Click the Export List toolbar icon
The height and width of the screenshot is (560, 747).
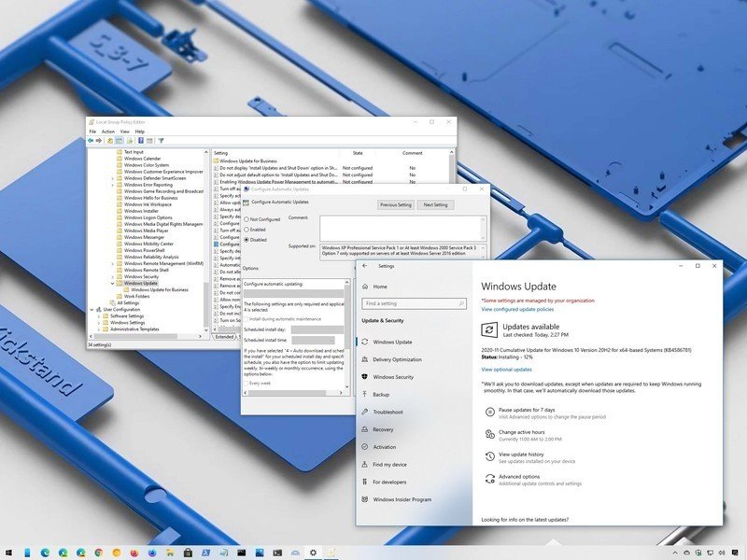tap(129, 141)
